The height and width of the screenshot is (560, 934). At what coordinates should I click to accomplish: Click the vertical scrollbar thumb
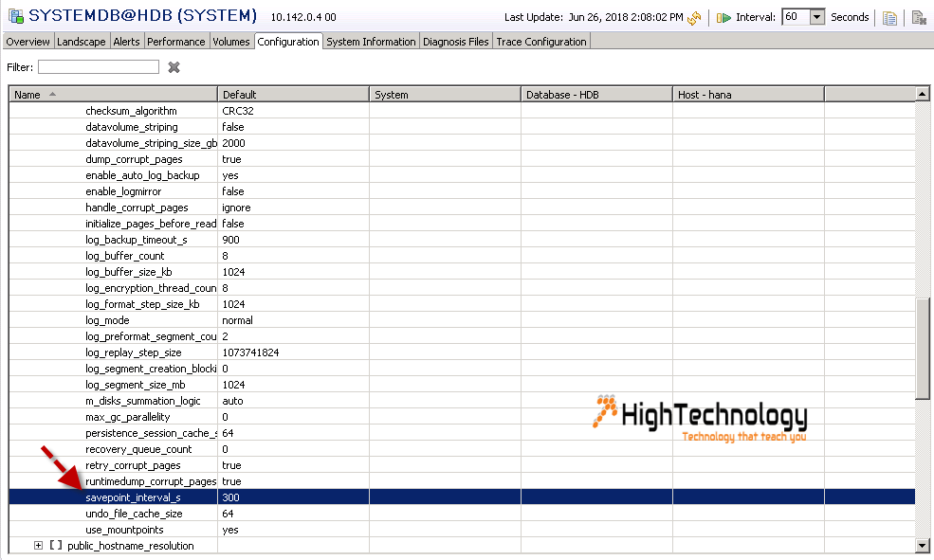click(922, 348)
